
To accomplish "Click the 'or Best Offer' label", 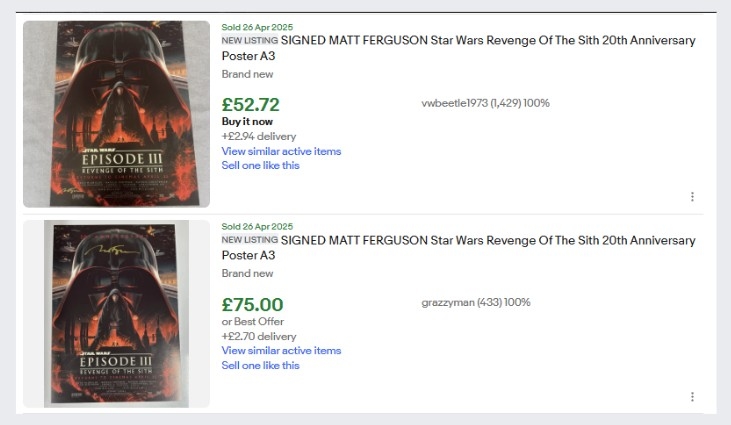I will [x=253, y=322].
